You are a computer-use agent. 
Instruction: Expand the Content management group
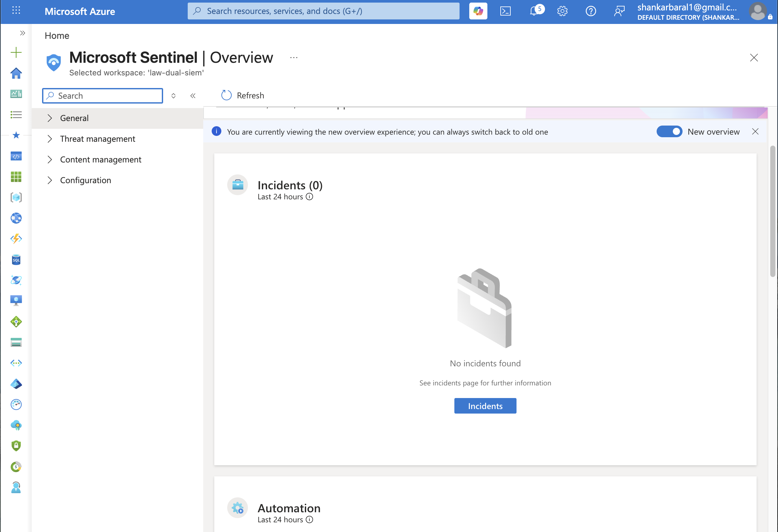click(x=117, y=160)
